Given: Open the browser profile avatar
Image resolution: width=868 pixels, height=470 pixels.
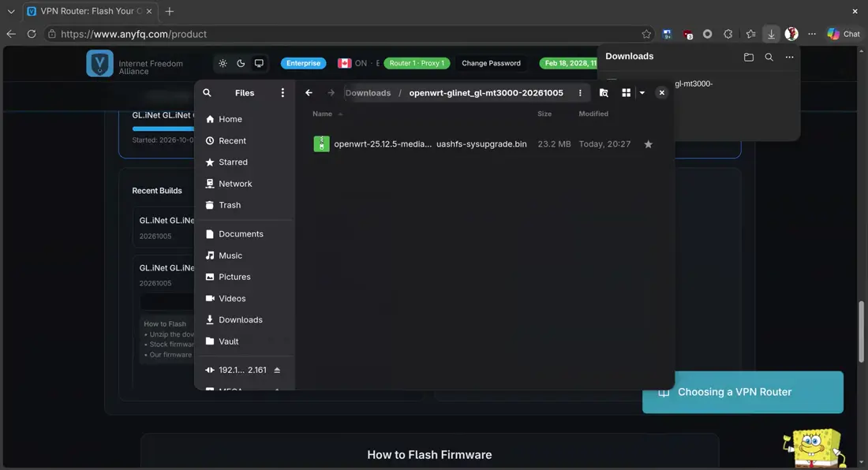Looking at the screenshot, I should (791, 34).
